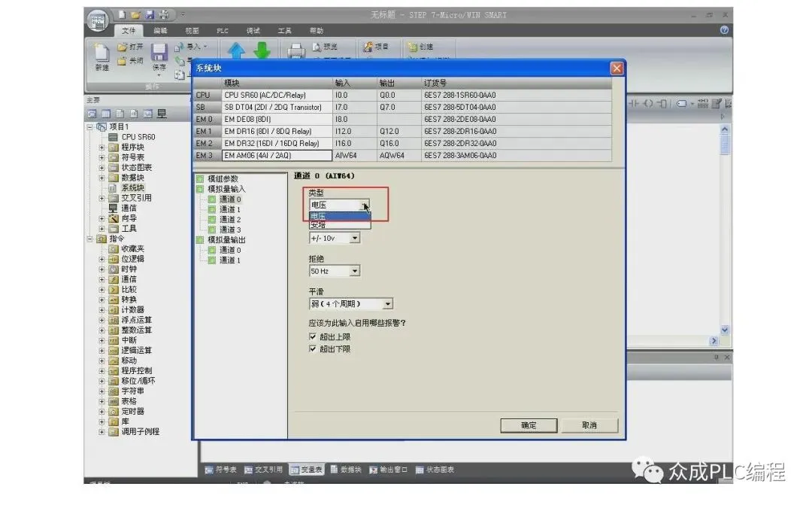Click the help question mark icon
812x508 pixels.
click(724, 30)
